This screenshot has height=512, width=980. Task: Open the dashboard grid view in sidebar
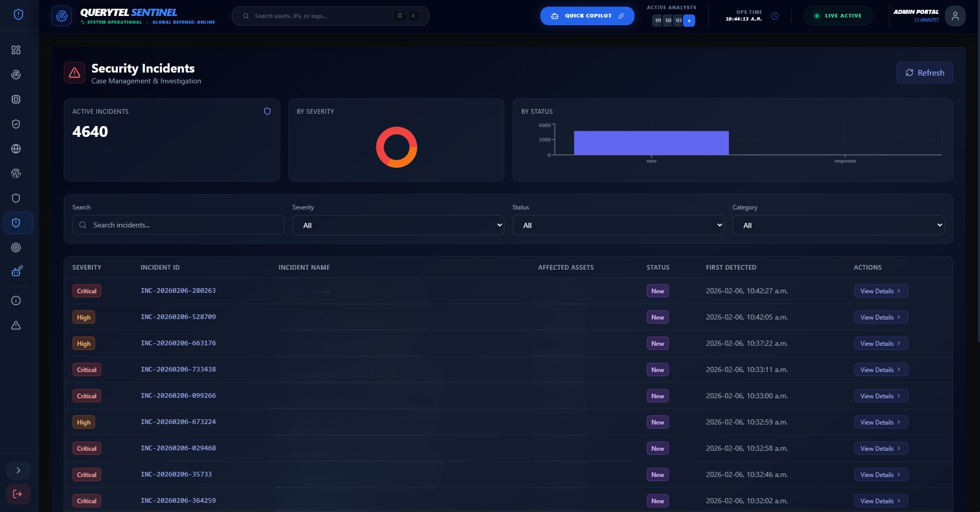click(x=16, y=50)
